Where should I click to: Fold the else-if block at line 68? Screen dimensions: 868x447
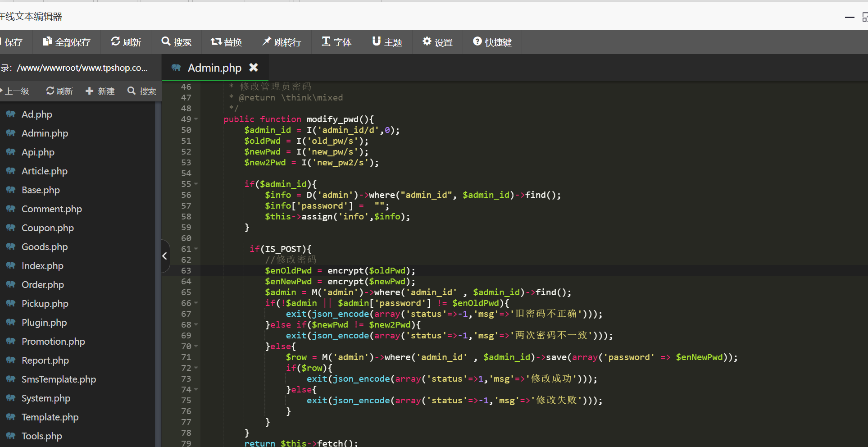196,325
